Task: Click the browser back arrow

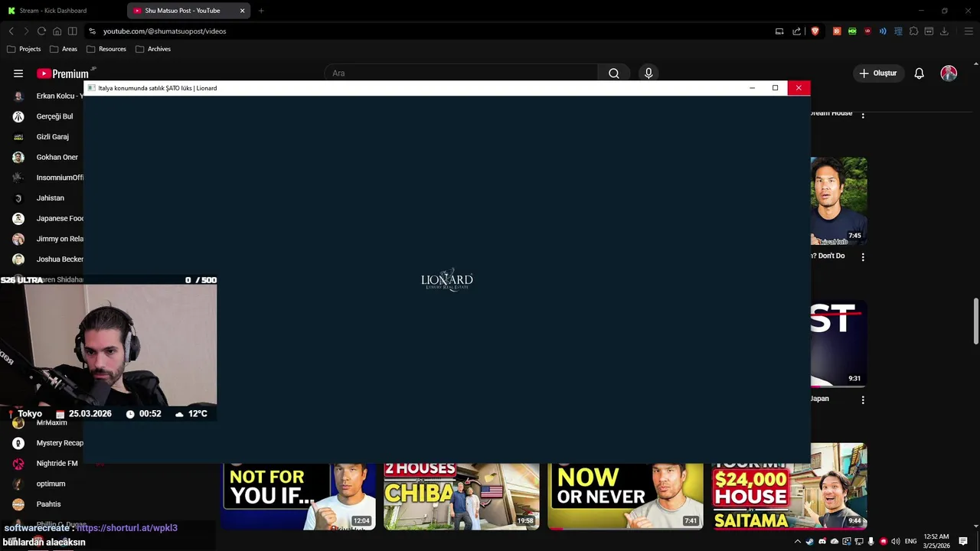Action: point(11,31)
